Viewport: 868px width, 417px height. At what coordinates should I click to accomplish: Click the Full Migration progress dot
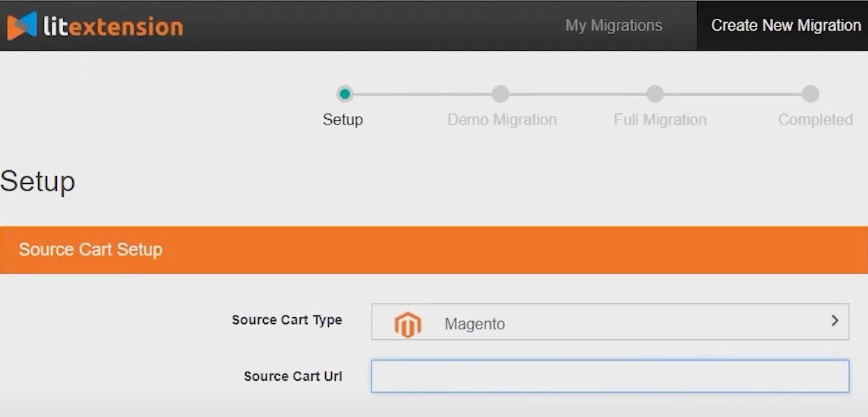655,94
